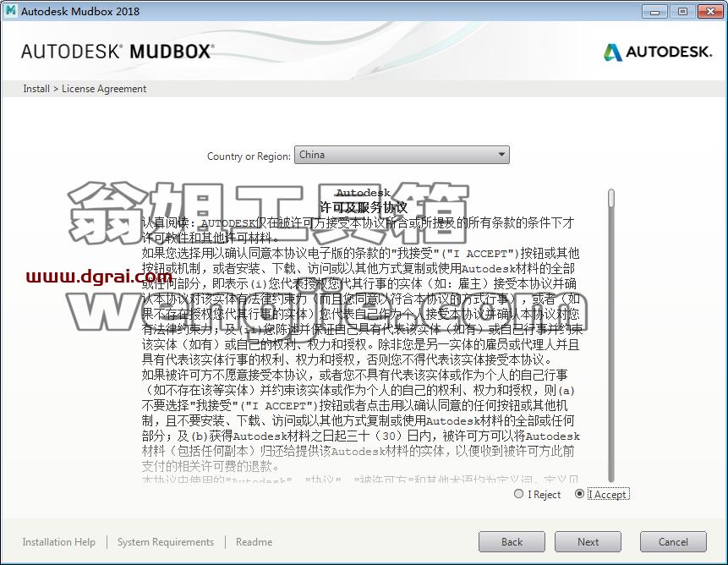Open the Country or Region dropdown
The height and width of the screenshot is (565, 728).
click(402, 155)
